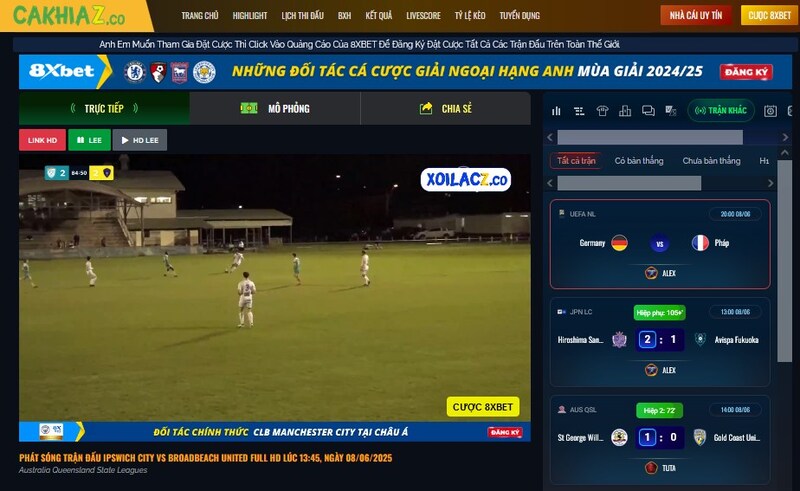
Task: Select the Có bàn thắng filter
Action: coord(639,161)
